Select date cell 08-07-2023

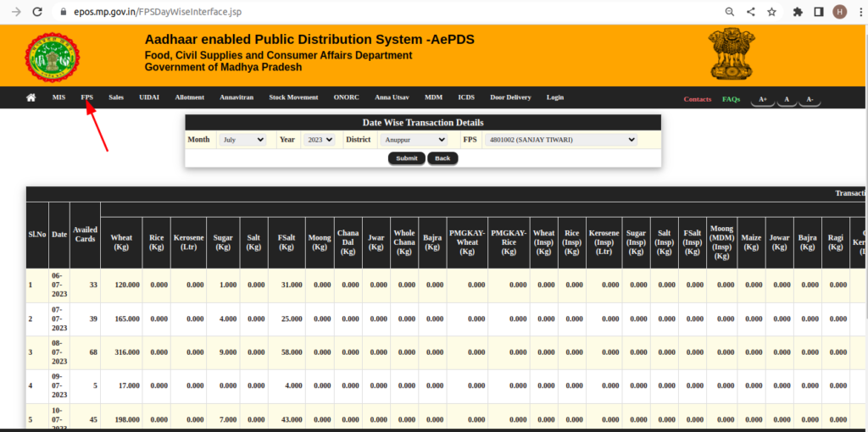(x=59, y=352)
